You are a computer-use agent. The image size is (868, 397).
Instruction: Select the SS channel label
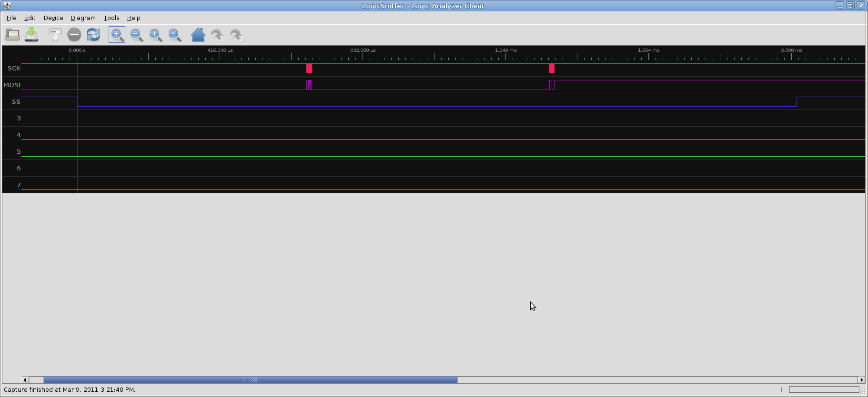[x=16, y=101]
